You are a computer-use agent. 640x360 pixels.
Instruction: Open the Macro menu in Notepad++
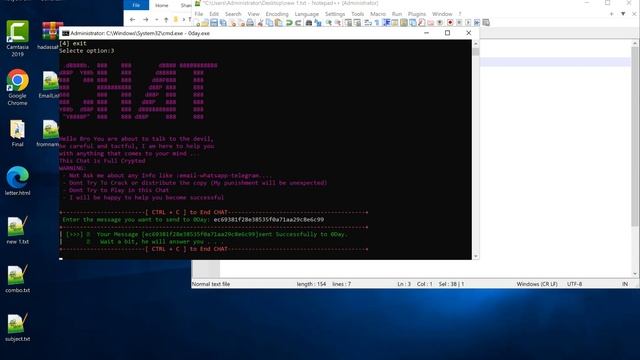[378, 14]
